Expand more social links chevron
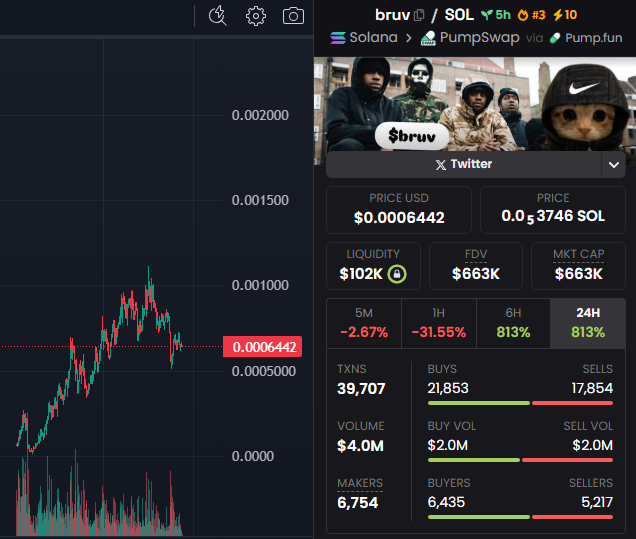The image size is (636, 539). click(614, 165)
